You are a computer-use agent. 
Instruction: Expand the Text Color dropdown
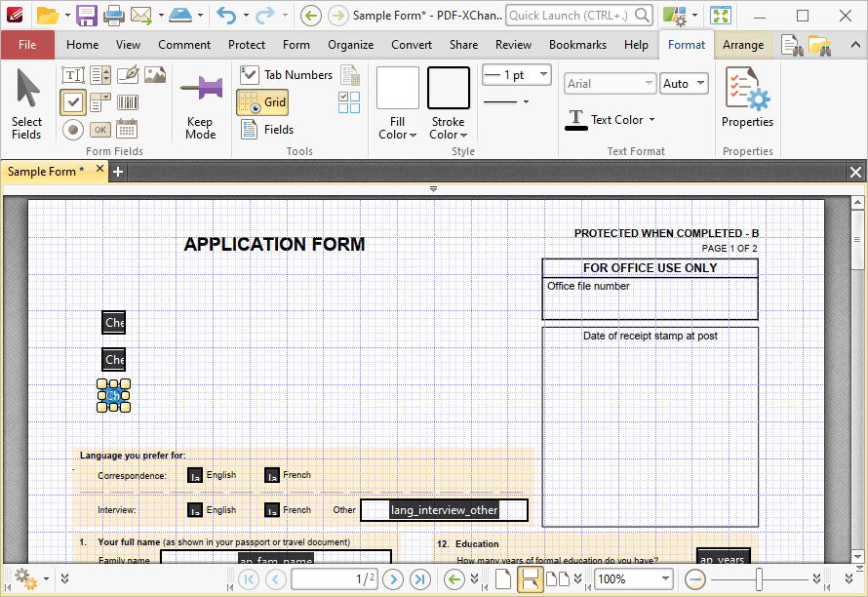point(652,120)
